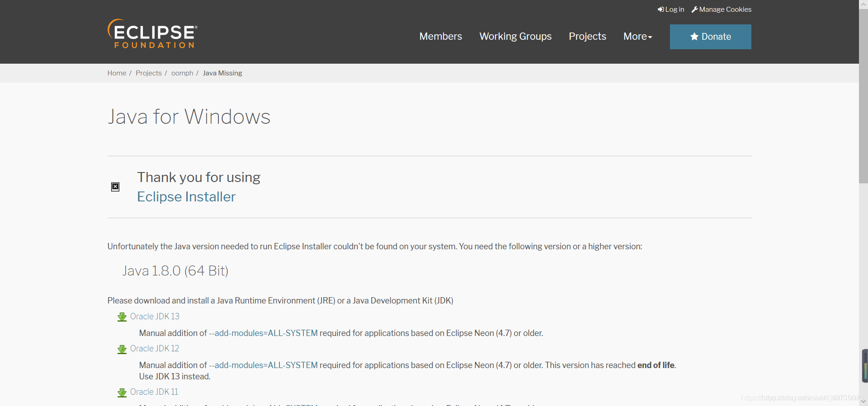Go to the Home breadcrumb
The height and width of the screenshot is (406, 868).
pos(117,73)
